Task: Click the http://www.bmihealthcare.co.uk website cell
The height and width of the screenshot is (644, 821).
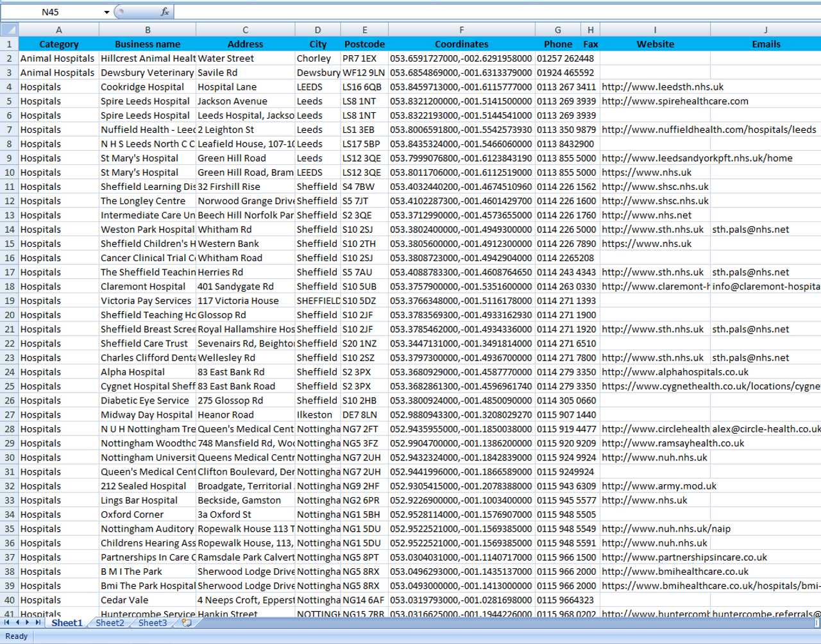Action: tap(656, 572)
